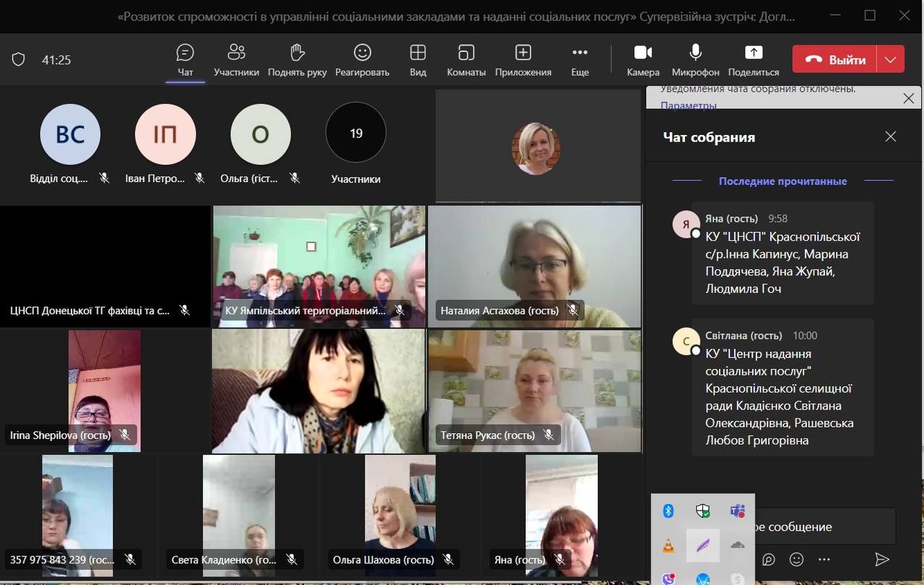924x585 pixels.
Task: Open the Реагировать reactions icon
Action: (x=362, y=60)
